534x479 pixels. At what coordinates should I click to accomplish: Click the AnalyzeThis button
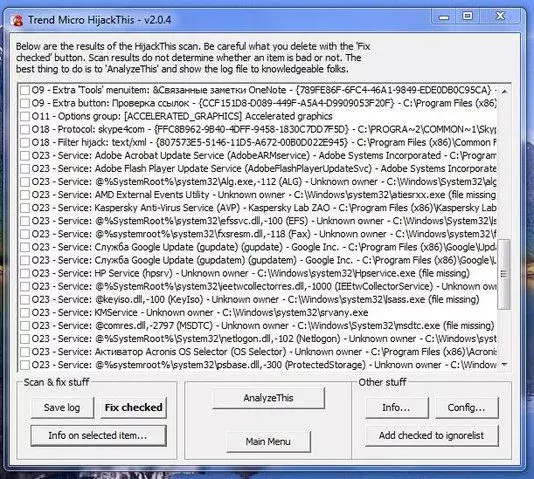pos(268,398)
